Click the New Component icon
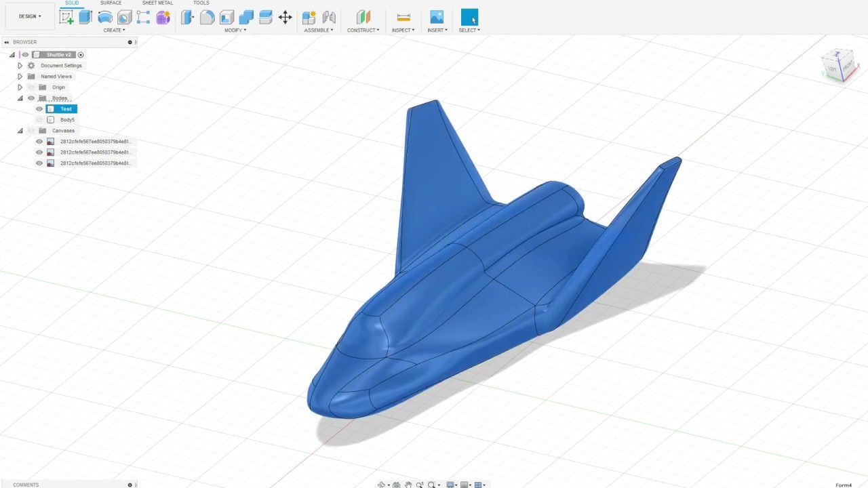 click(309, 18)
